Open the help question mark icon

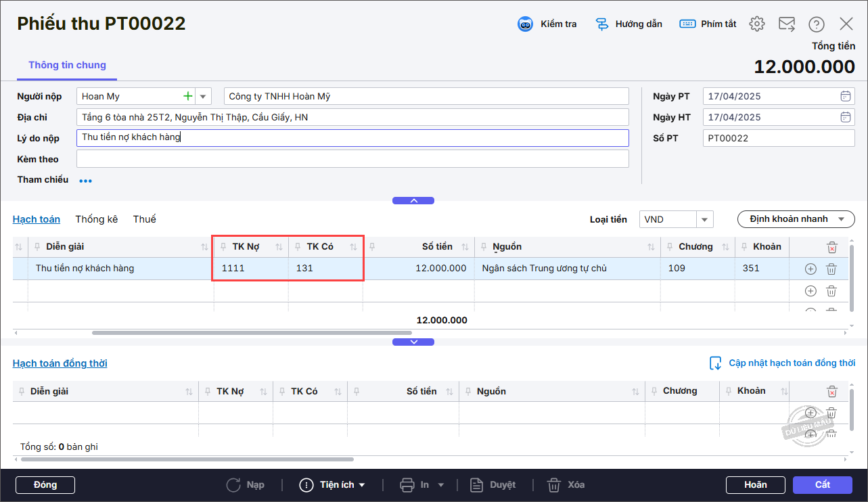pyautogui.click(x=817, y=24)
